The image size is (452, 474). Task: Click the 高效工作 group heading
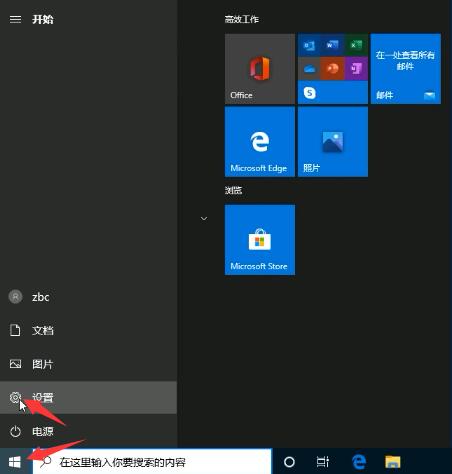(x=242, y=19)
